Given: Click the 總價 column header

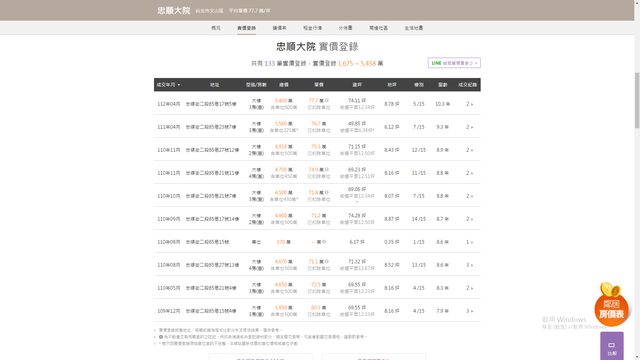Looking at the screenshot, I should (284, 85).
